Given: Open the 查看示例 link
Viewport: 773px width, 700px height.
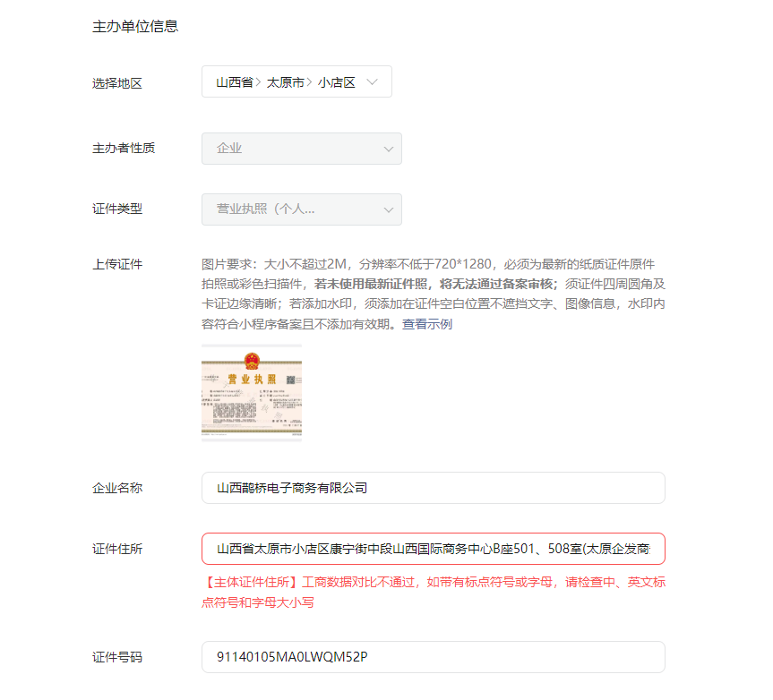Looking at the screenshot, I should (x=427, y=324).
